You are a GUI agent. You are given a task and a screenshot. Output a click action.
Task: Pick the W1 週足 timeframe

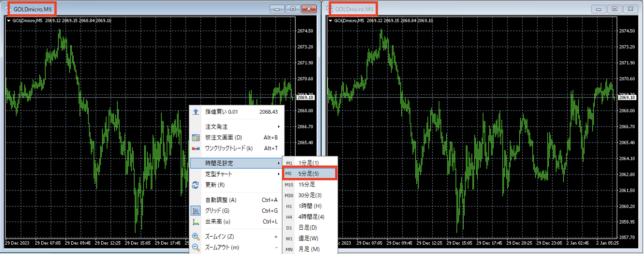(x=308, y=239)
